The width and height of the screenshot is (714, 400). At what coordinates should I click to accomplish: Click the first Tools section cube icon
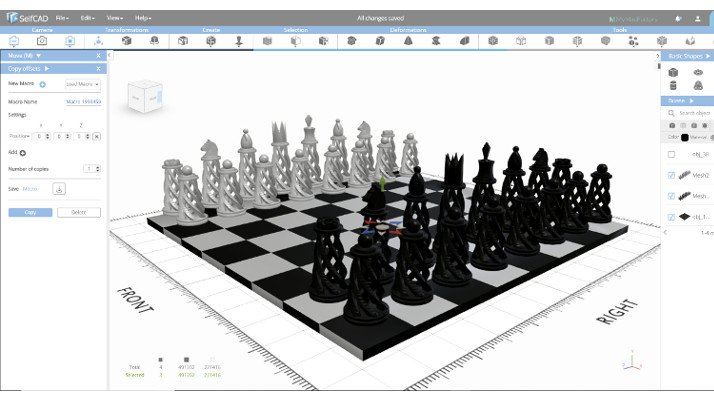pyautogui.click(x=493, y=41)
